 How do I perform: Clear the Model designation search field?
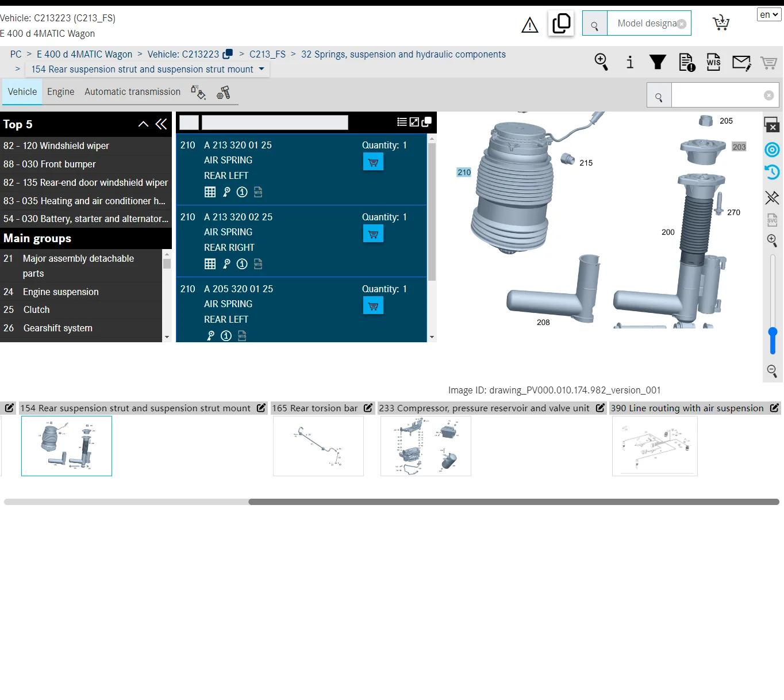[682, 24]
